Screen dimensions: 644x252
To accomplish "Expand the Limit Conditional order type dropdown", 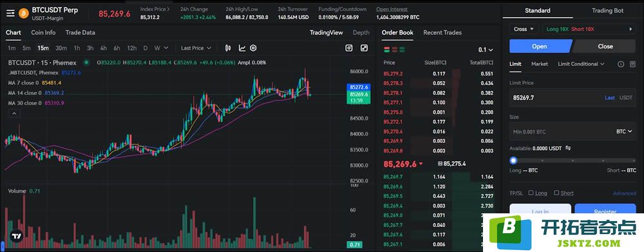I will pyautogui.click(x=581, y=64).
